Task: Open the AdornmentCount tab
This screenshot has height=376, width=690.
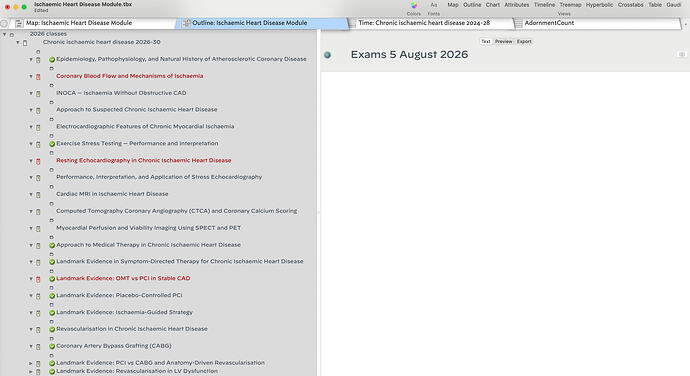Action: pyautogui.click(x=597, y=23)
